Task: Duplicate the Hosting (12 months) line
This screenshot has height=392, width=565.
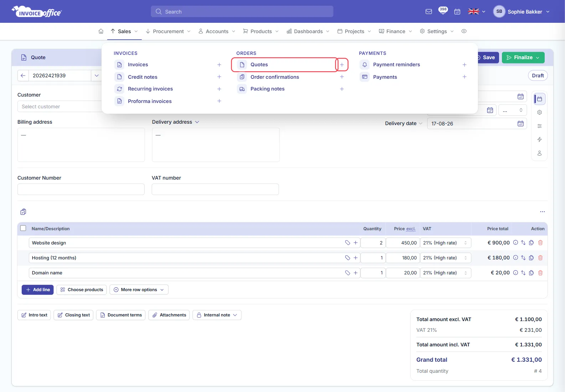Action: pos(531,258)
